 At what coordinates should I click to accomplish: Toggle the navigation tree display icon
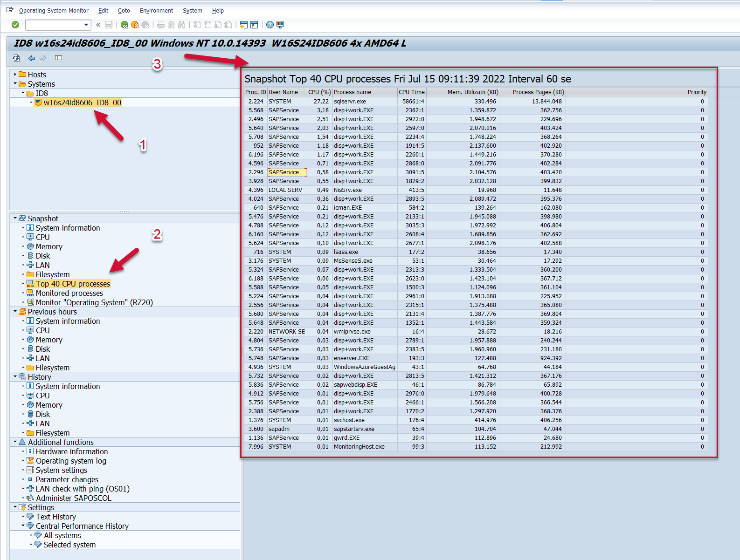point(58,58)
